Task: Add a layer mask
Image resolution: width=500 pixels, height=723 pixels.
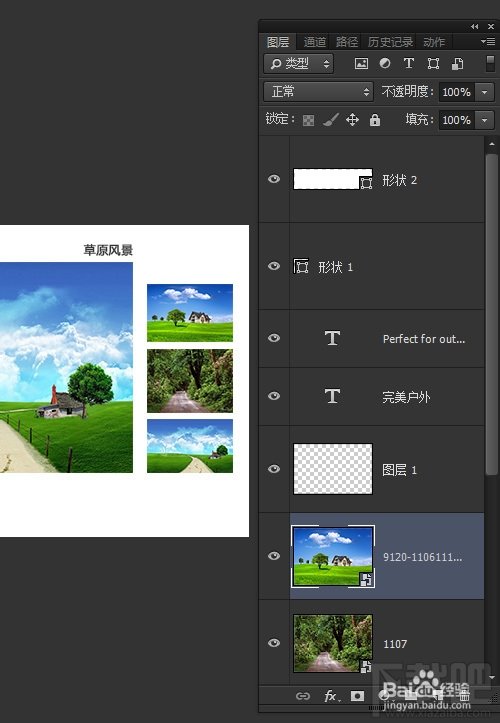Action: coord(357,696)
